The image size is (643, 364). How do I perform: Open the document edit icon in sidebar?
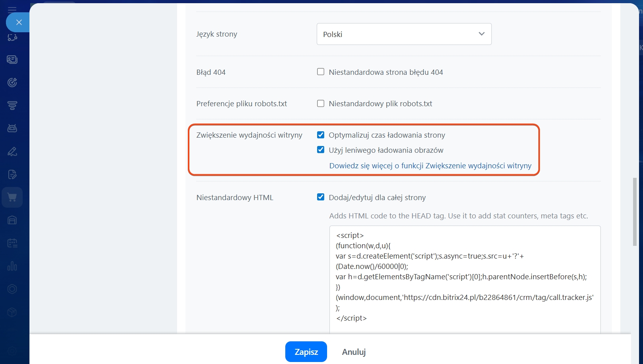coord(12,174)
